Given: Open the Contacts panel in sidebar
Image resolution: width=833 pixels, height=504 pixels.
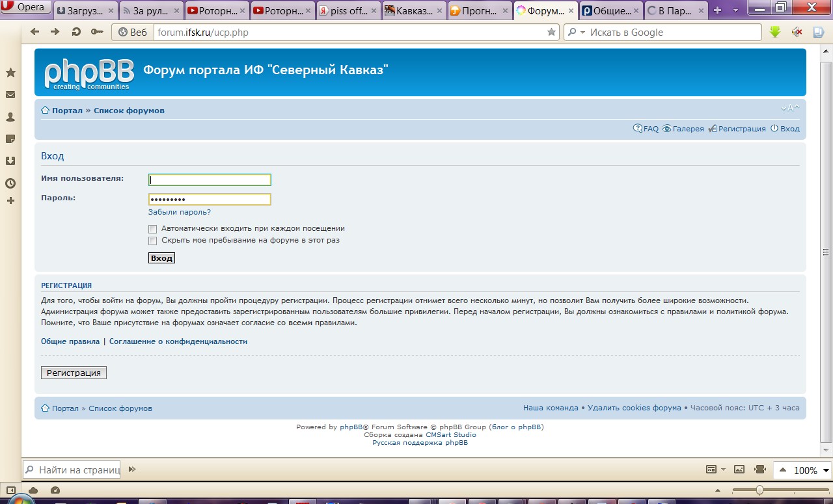Looking at the screenshot, I should pyautogui.click(x=10, y=117).
